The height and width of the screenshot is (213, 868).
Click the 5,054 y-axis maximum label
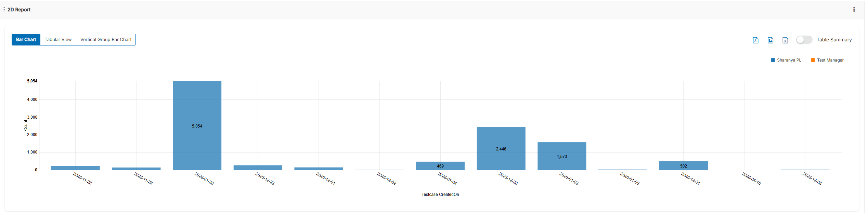coord(32,81)
